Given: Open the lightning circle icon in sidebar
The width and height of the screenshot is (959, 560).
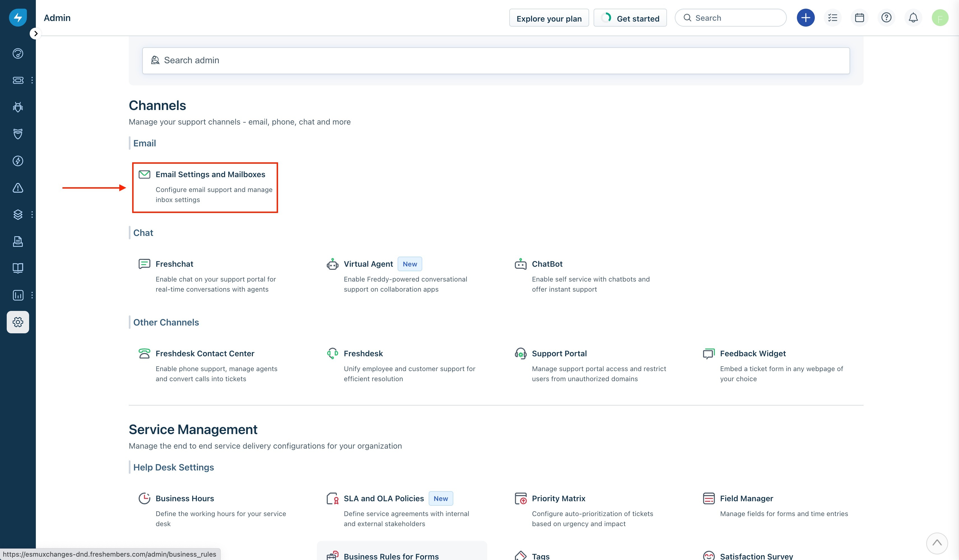Looking at the screenshot, I should (18, 161).
